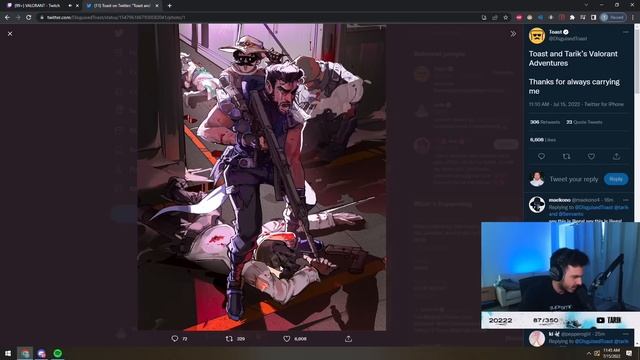Mute audio on the Twitch tab
The width and height of the screenshot is (640, 360).
point(70,6)
